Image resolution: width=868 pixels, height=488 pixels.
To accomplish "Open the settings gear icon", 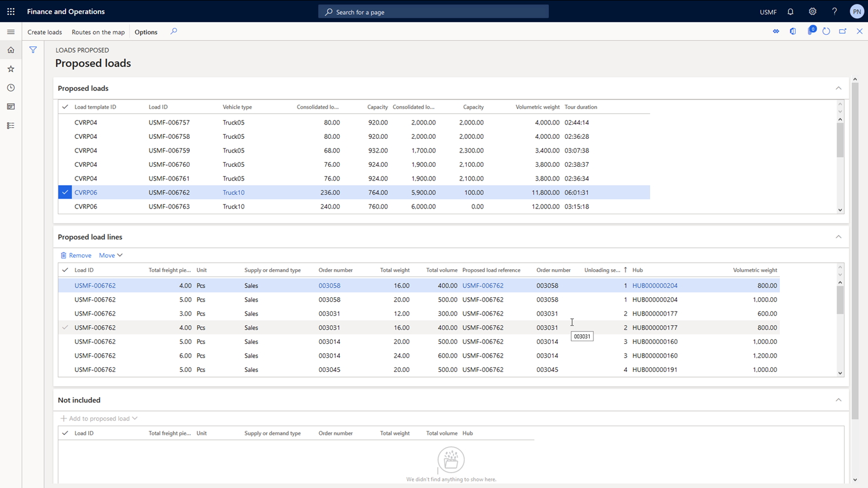I will click(x=812, y=11).
